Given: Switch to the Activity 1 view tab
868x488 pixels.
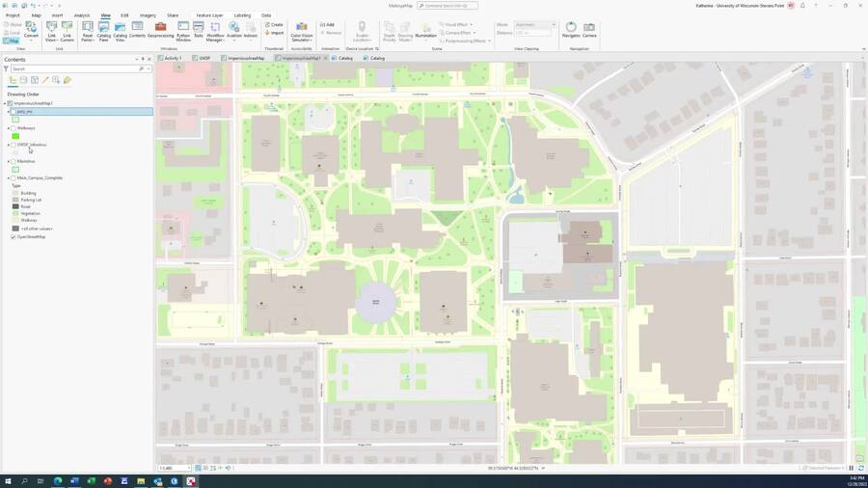Looking at the screenshot, I should click(x=170, y=58).
